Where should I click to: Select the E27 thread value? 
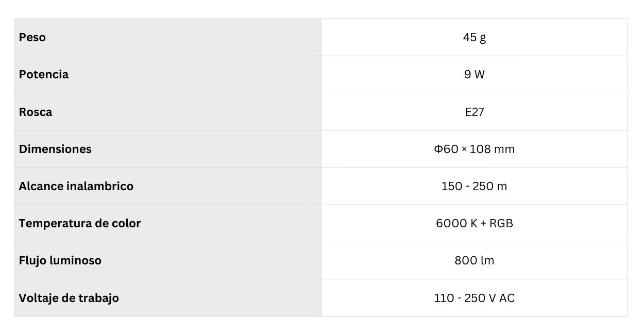tap(474, 112)
